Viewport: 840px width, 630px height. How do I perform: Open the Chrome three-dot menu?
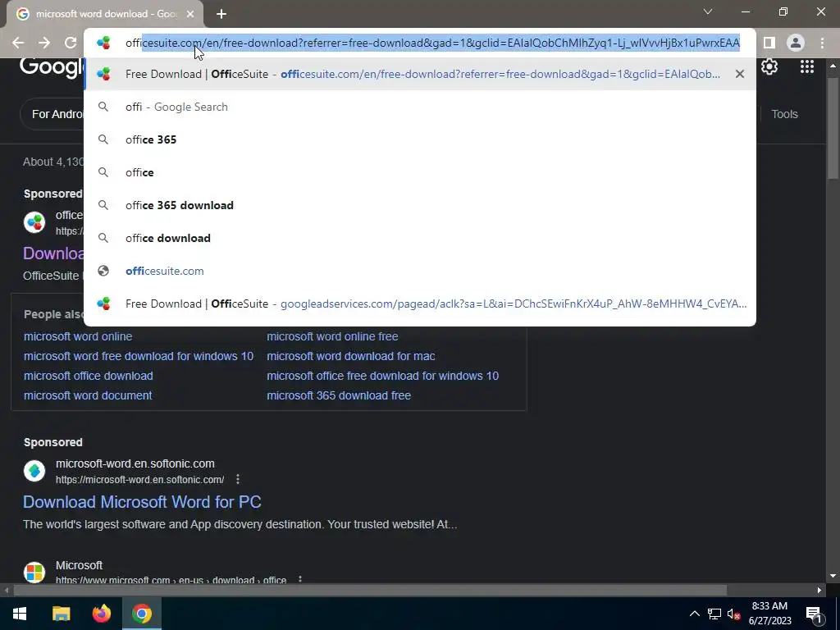coord(822,43)
